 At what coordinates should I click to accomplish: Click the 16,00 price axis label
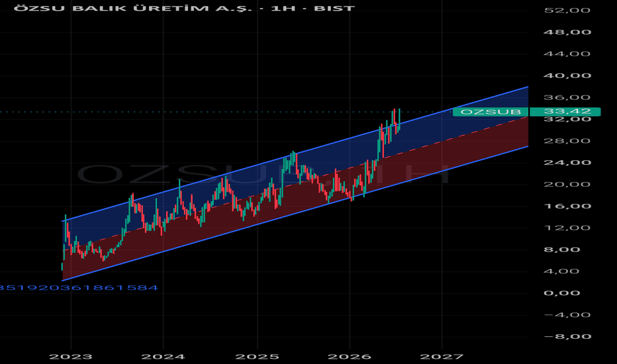567,206
